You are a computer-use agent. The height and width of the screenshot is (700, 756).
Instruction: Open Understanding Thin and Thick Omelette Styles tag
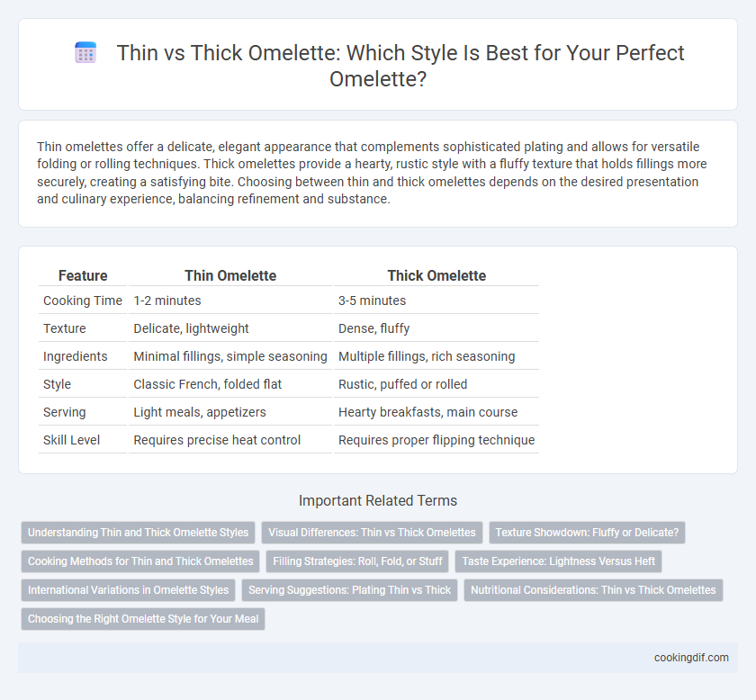click(x=138, y=533)
